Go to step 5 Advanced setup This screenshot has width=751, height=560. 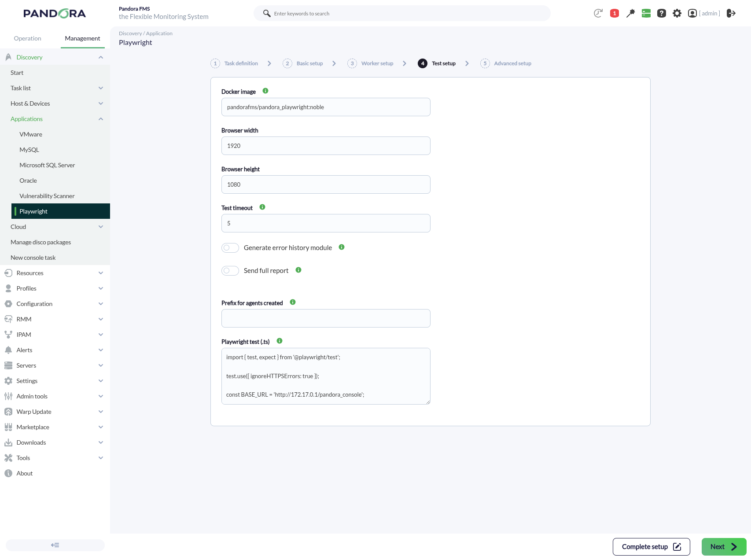[x=506, y=63]
